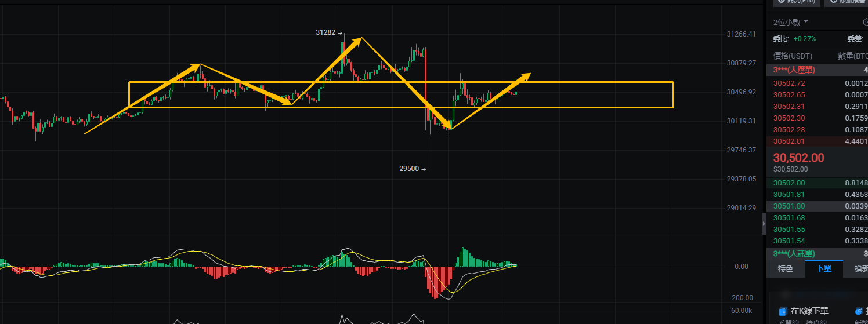The height and width of the screenshot is (324, 868).
Task: Select bid price 30502.00 in order book
Action: 788,183
